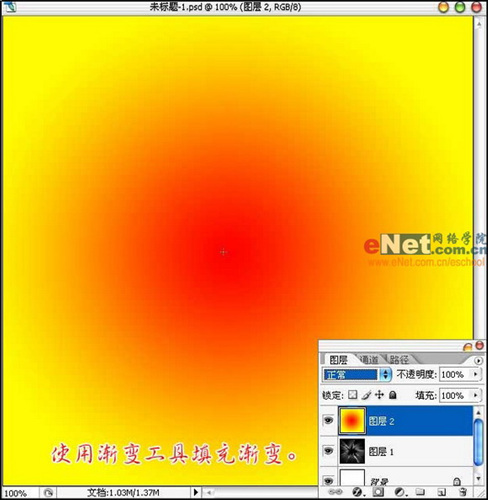The width and height of the screenshot is (488, 500).
Task: Click the new layer icon in the Layers panel
Action: 442,492
